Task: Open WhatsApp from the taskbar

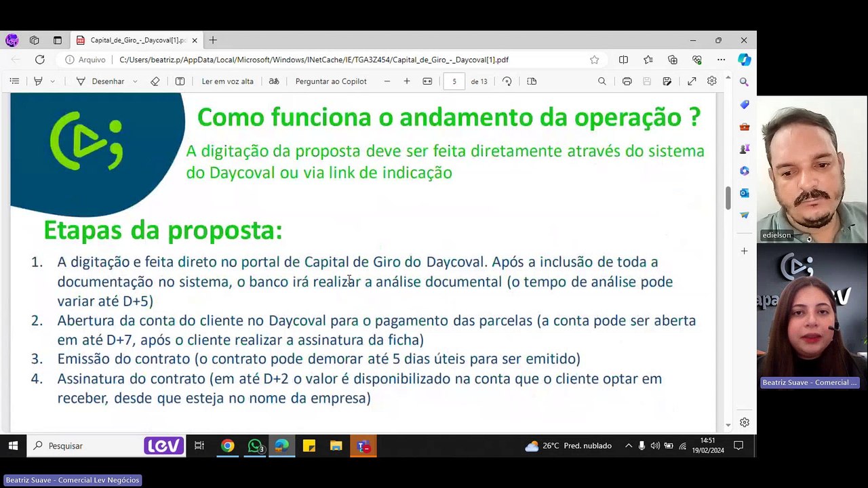Action: [256, 446]
